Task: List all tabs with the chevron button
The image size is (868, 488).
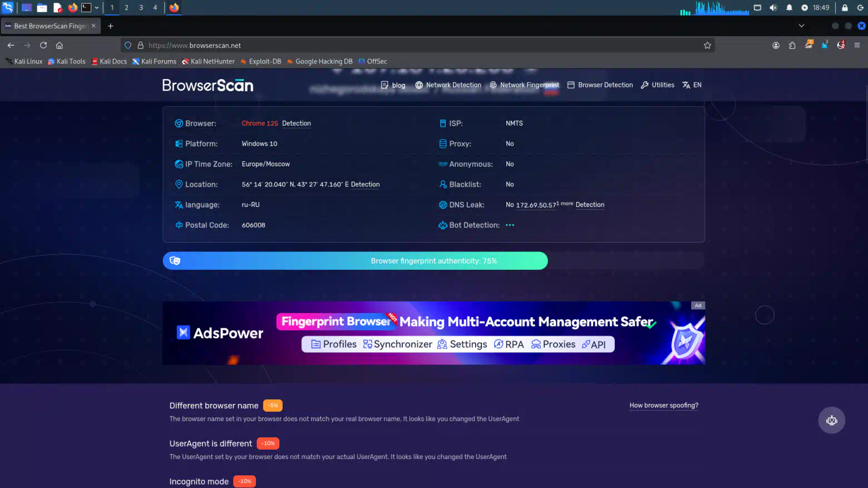Action: click(x=801, y=26)
